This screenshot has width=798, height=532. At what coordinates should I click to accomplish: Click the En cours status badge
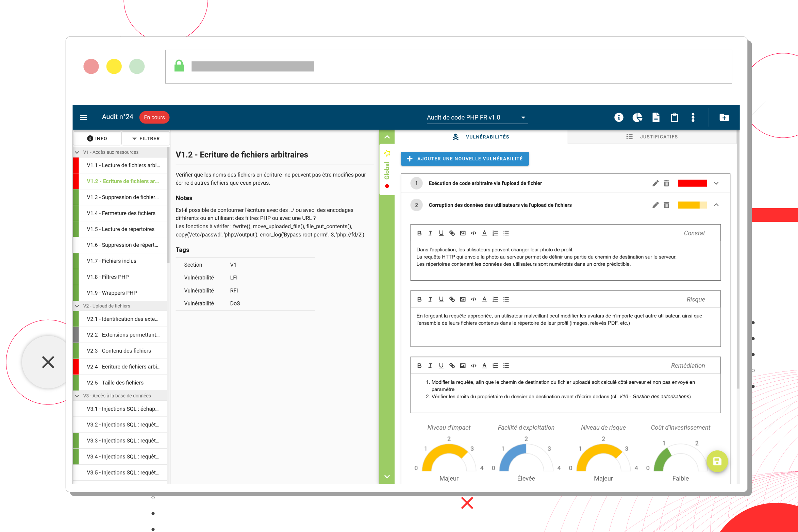[x=154, y=117]
